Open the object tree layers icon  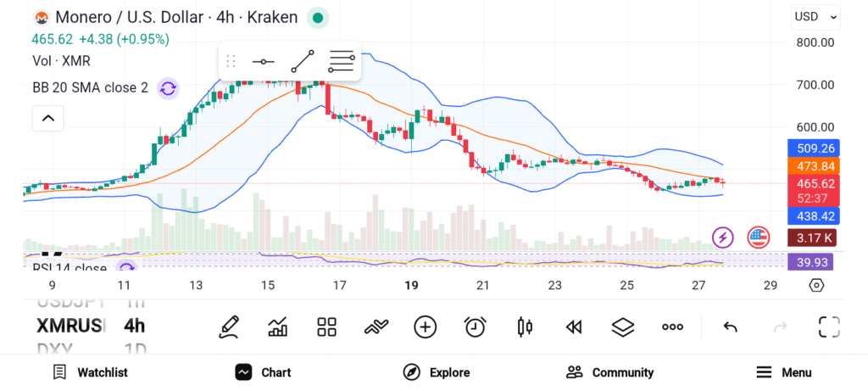coord(623,327)
